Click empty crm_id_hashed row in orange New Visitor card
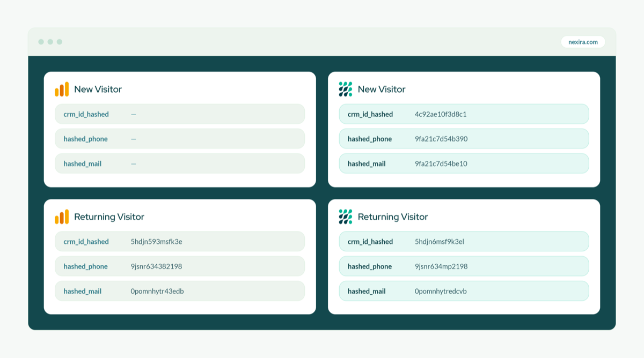Image resolution: width=644 pixels, height=358 pixels. click(180, 114)
